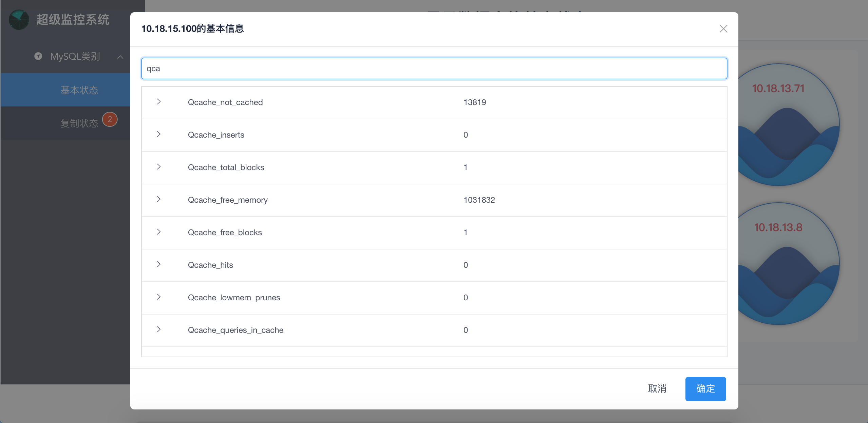Expand the Qcache_lowmem_prunes row chevron
868x423 pixels.
coord(158,297)
